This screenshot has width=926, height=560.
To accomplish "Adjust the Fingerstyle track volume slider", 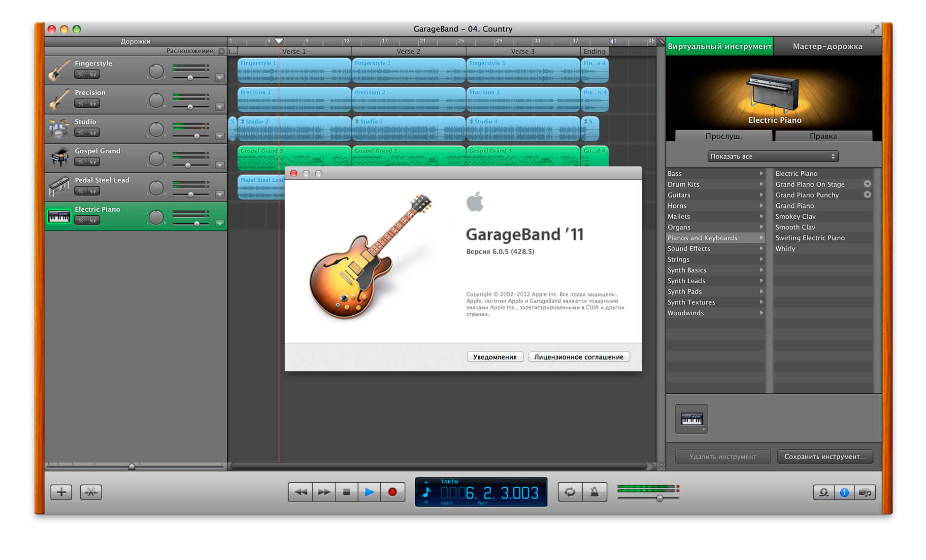I will tap(190, 78).
